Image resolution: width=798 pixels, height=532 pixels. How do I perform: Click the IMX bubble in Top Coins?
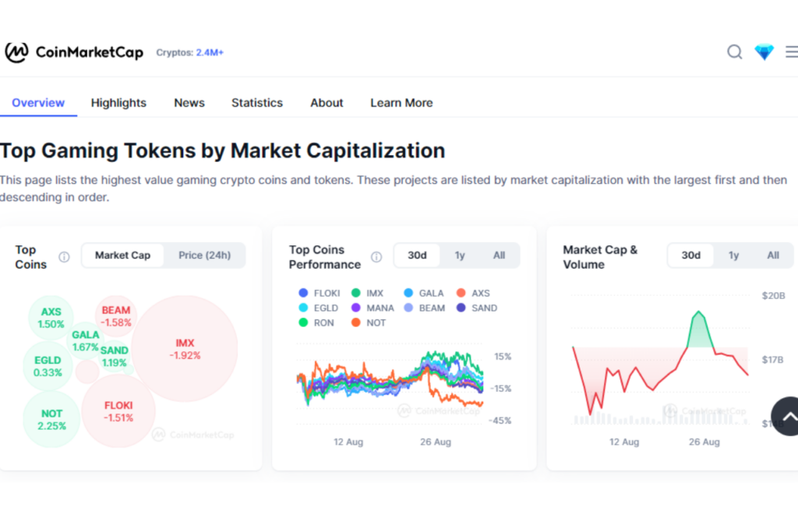185,348
